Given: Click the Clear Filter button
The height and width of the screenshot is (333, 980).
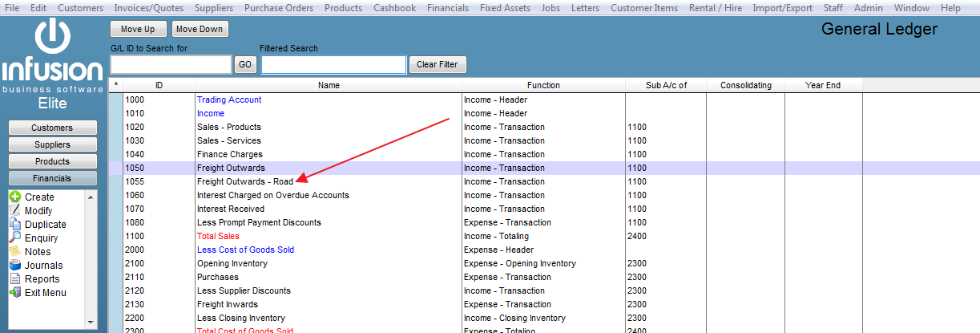Looking at the screenshot, I should [438, 64].
